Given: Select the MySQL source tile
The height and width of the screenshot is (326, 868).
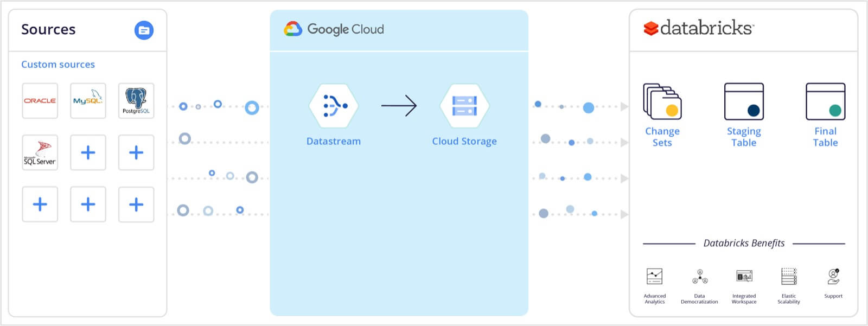Looking at the screenshot, I should [x=88, y=101].
